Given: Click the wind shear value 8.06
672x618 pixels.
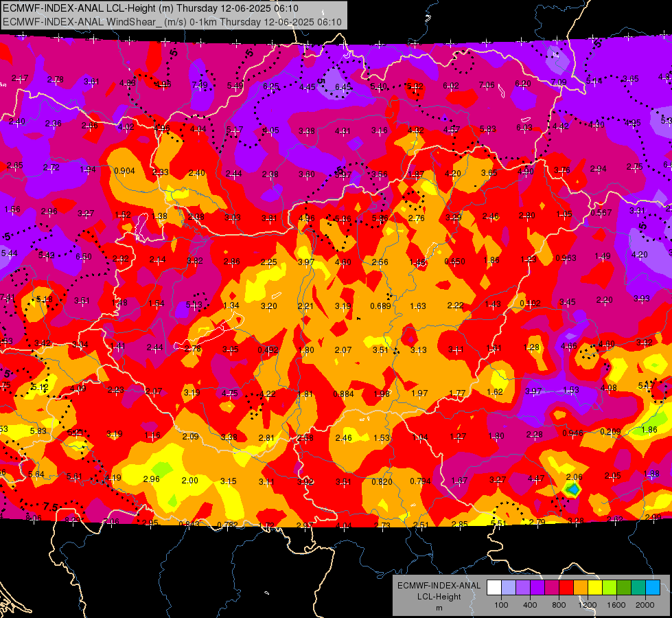Looking at the screenshot, I should click(x=34, y=518).
